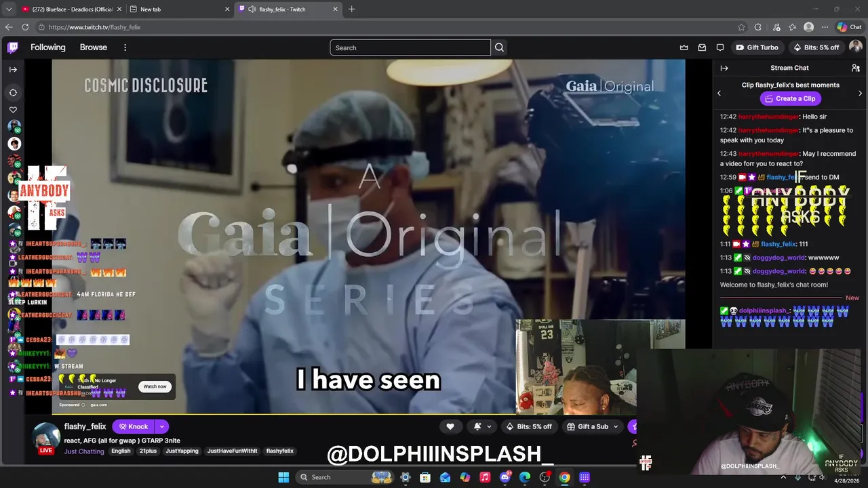Click the JustHaveFunWithIt tag
Image resolution: width=868 pixels, height=488 pixels.
pos(232,451)
